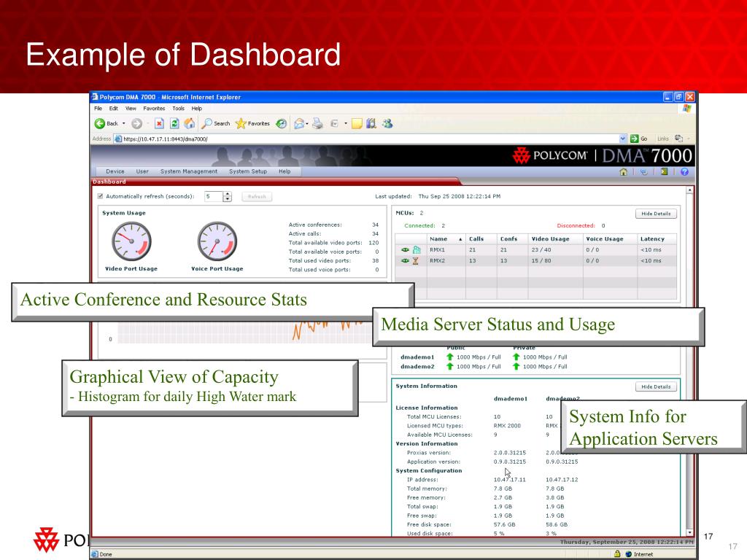The image size is (747, 560).
Task: Click the RMX1 MCU type icon
Action: tap(417, 249)
